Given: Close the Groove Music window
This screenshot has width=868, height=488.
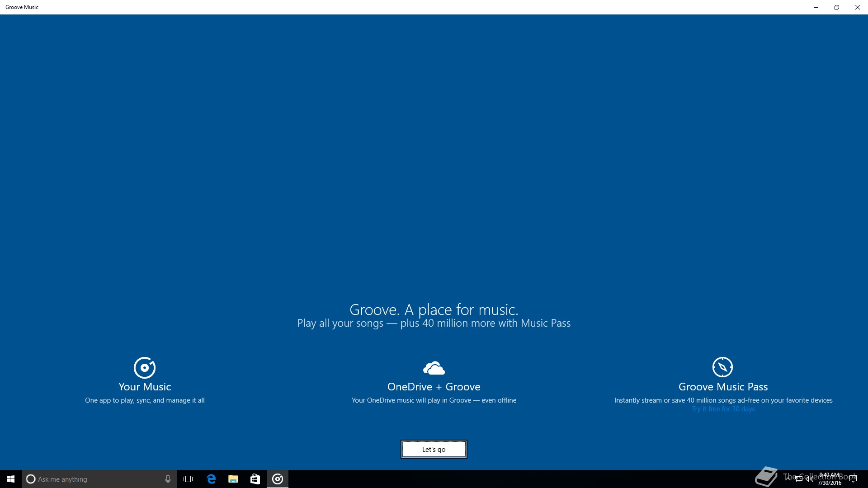Looking at the screenshot, I should point(858,7).
